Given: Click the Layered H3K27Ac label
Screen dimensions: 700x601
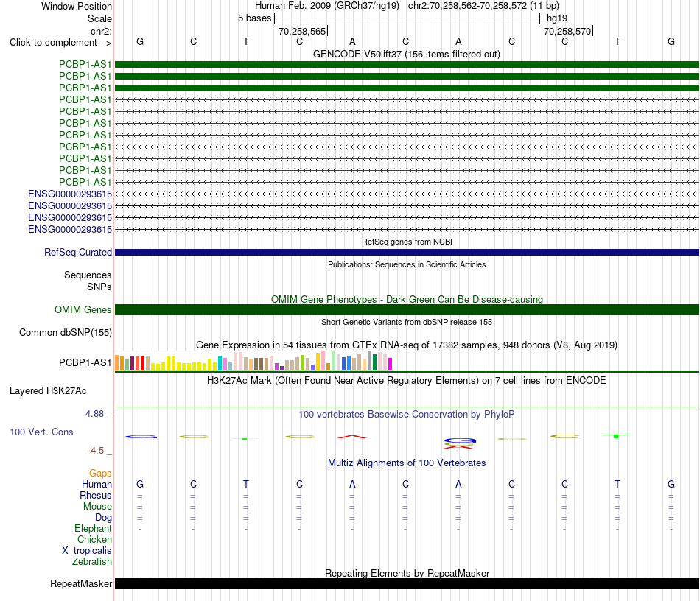Looking at the screenshot, I should pos(48,391).
